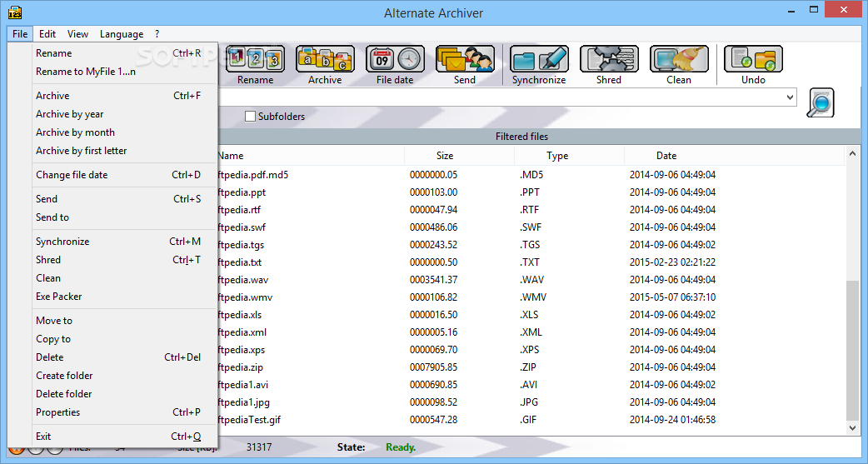Select the ftpediaTest.gif file row
Screen dimensions: 868x464
pos(531,420)
